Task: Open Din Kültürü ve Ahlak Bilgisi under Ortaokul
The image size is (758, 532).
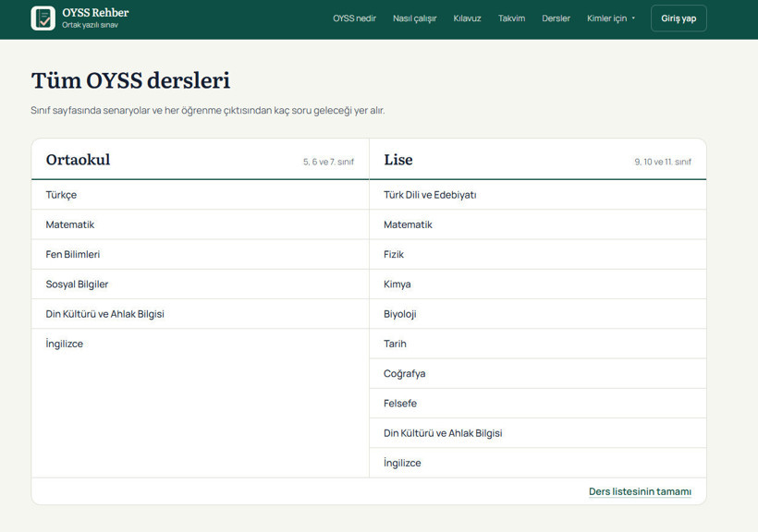Action: 201,314
